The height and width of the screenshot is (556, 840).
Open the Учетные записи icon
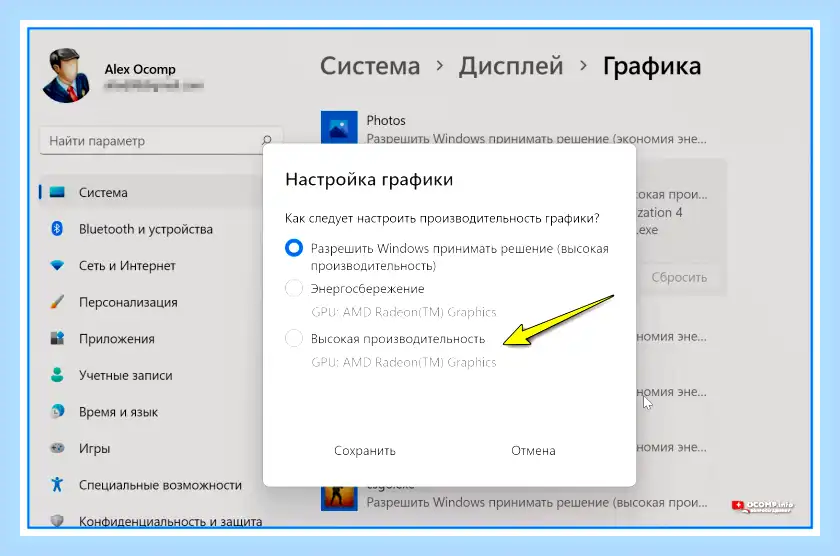(x=57, y=375)
